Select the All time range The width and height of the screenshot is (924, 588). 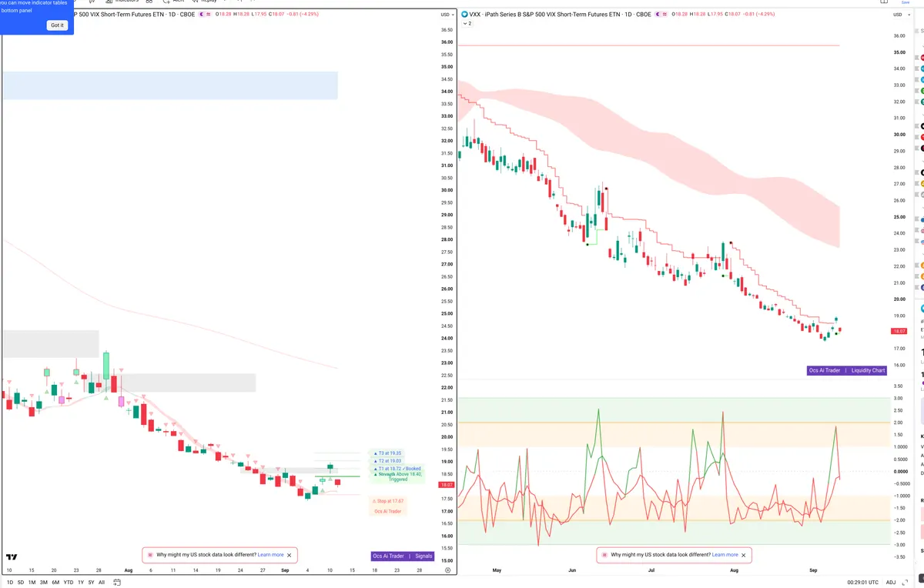tap(102, 583)
